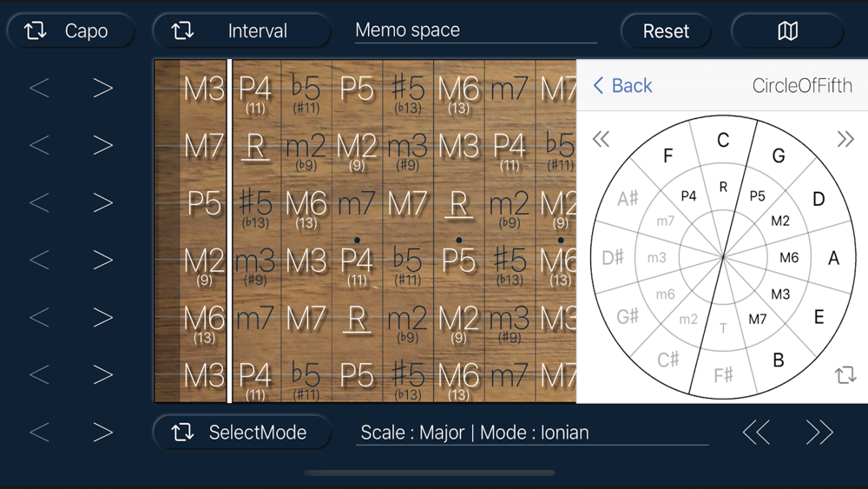Enable the greyed m2 segment in the circle

pyautogui.click(x=688, y=319)
